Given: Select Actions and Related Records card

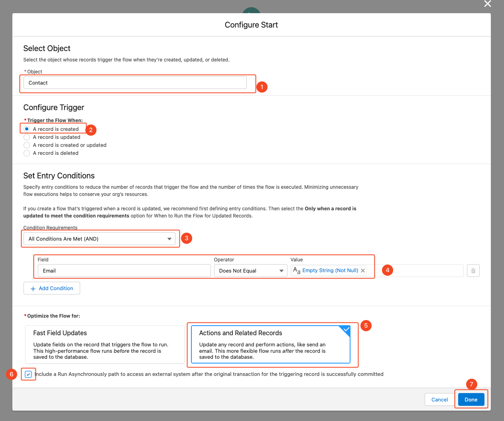Looking at the screenshot, I should [x=270, y=344].
